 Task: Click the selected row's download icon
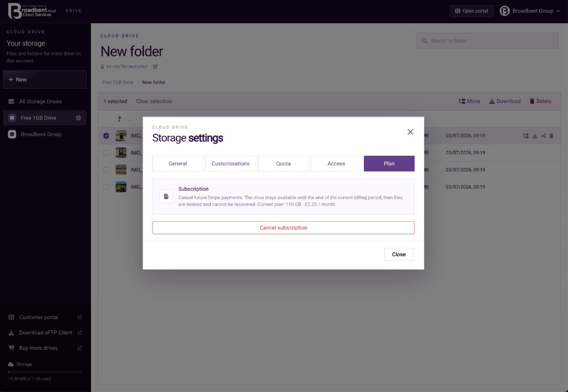click(535, 136)
